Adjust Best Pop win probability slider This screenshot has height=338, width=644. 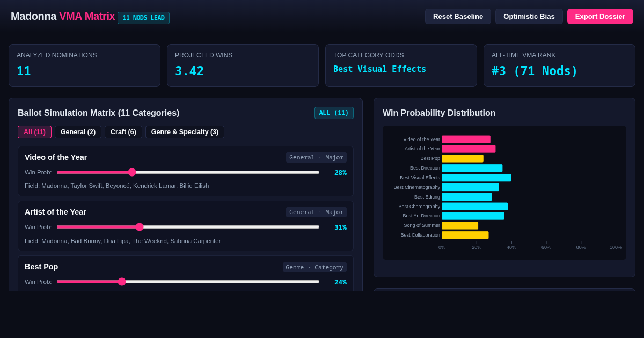click(x=188, y=282)
